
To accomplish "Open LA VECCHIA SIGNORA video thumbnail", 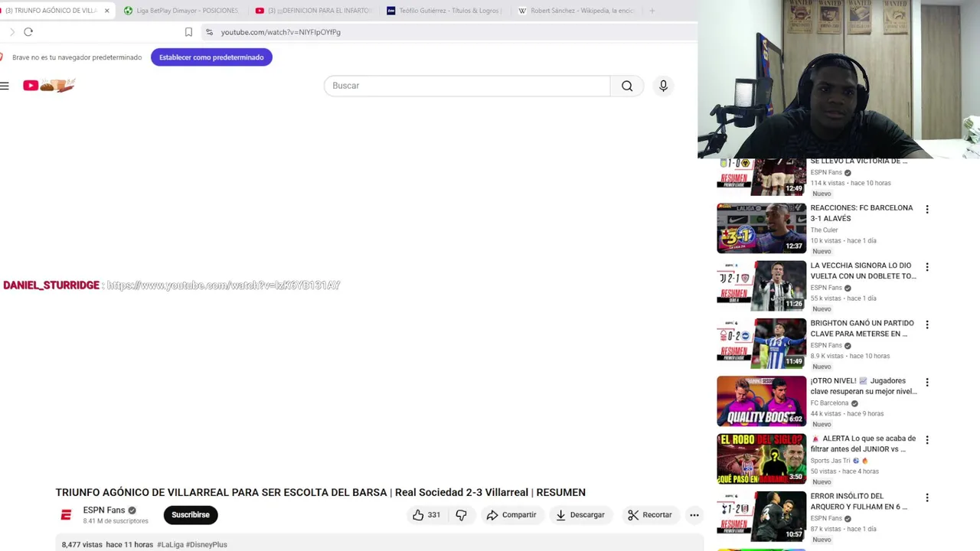I will (x=761, y=286).
